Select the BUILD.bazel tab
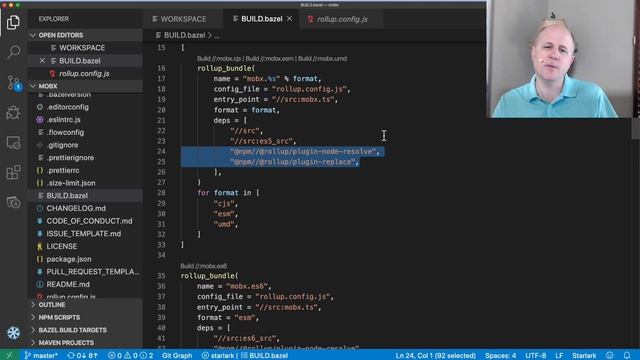Image resolution: width=640 pixels, height=360 pixels. click(x=261, y=19)
